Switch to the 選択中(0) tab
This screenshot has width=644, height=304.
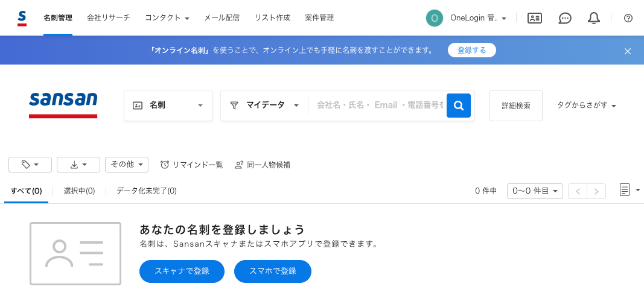point(79,191)
